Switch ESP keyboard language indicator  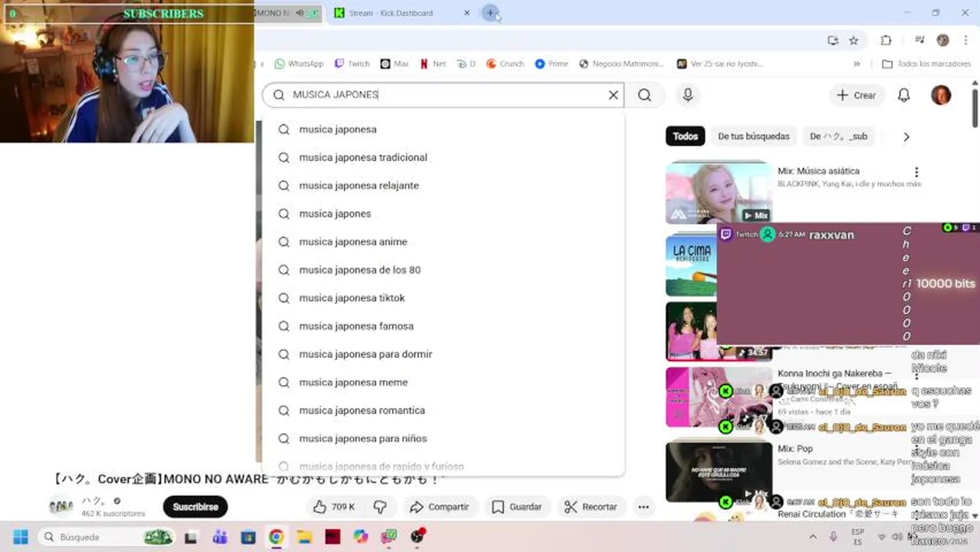point(858,537)
